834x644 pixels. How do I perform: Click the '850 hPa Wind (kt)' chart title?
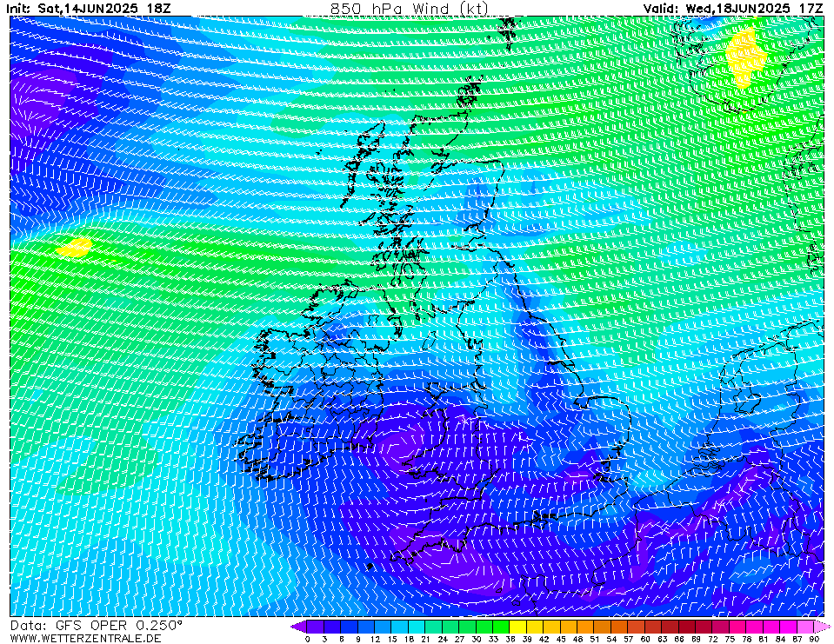pyautogui.click(x=409, y=9)
